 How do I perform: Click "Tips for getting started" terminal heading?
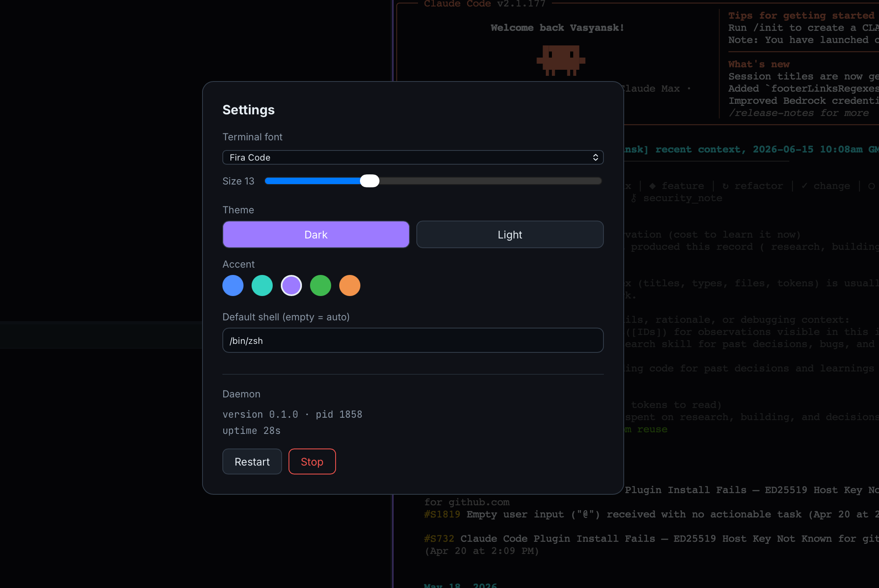(801, 15)
